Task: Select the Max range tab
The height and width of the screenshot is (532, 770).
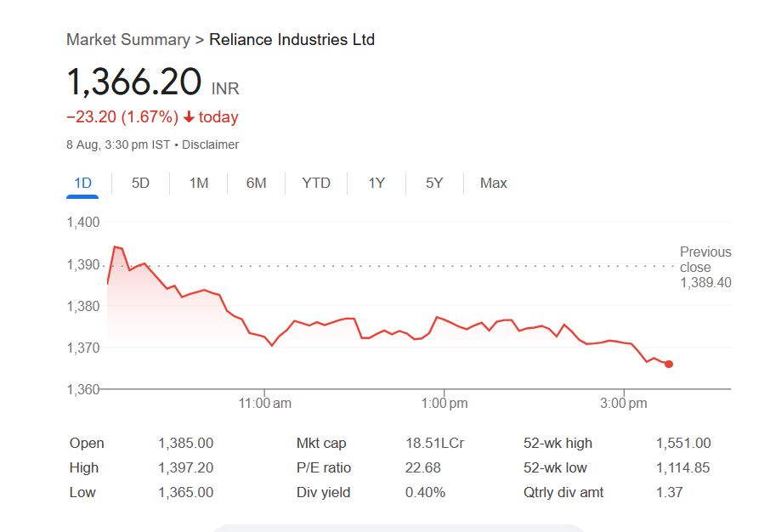Action: [493, 183]
